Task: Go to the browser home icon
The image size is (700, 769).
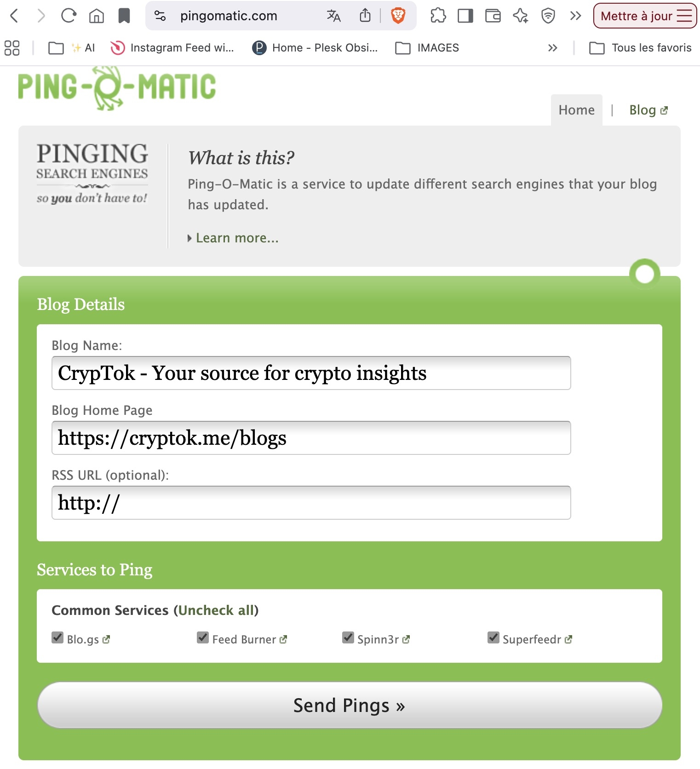Action: [x=96, y=16]
